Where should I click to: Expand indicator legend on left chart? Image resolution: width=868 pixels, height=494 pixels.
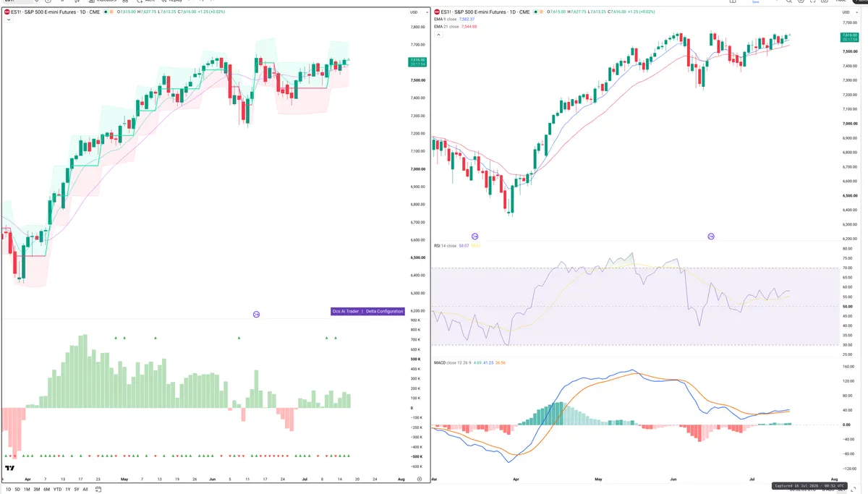[8, 20]
